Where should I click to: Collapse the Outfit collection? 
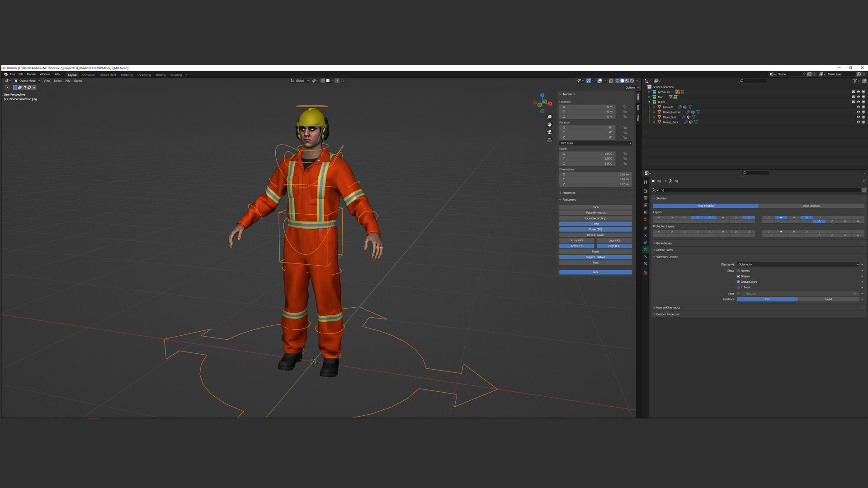click(x=649, y=102)
